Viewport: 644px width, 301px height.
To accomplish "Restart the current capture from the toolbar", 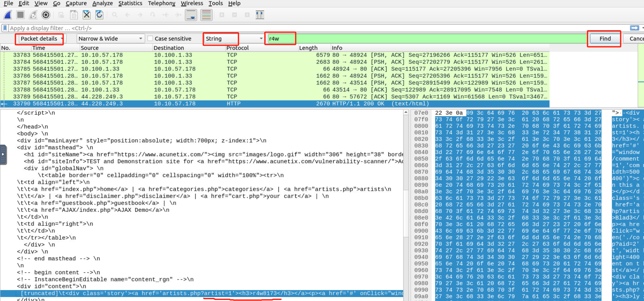I will point(33,15).
